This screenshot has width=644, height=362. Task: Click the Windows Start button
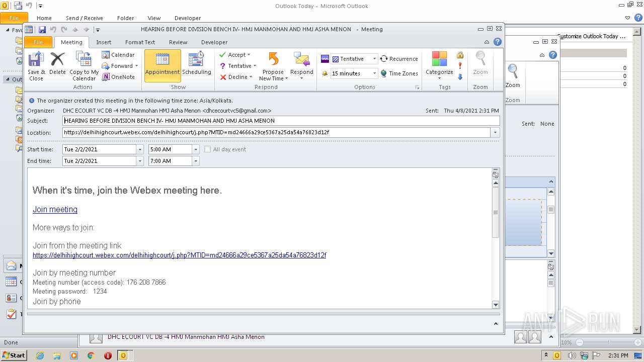click(14, 355)
